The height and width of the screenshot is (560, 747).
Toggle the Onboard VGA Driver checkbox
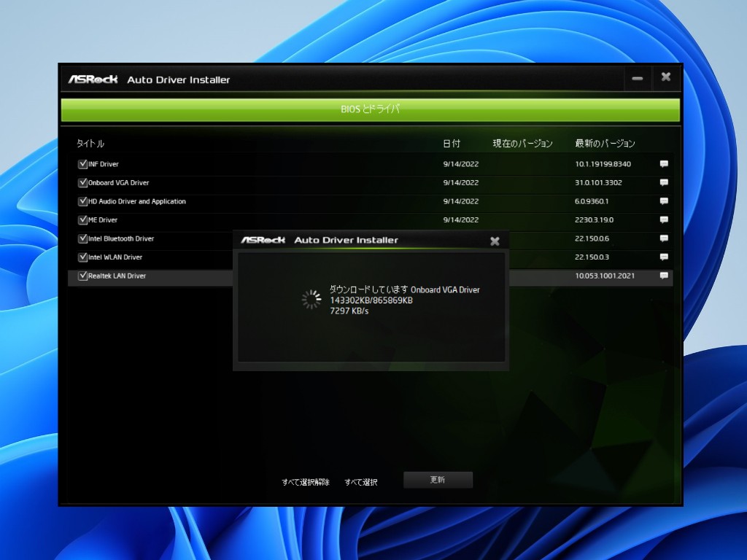[x=82, y=183]
